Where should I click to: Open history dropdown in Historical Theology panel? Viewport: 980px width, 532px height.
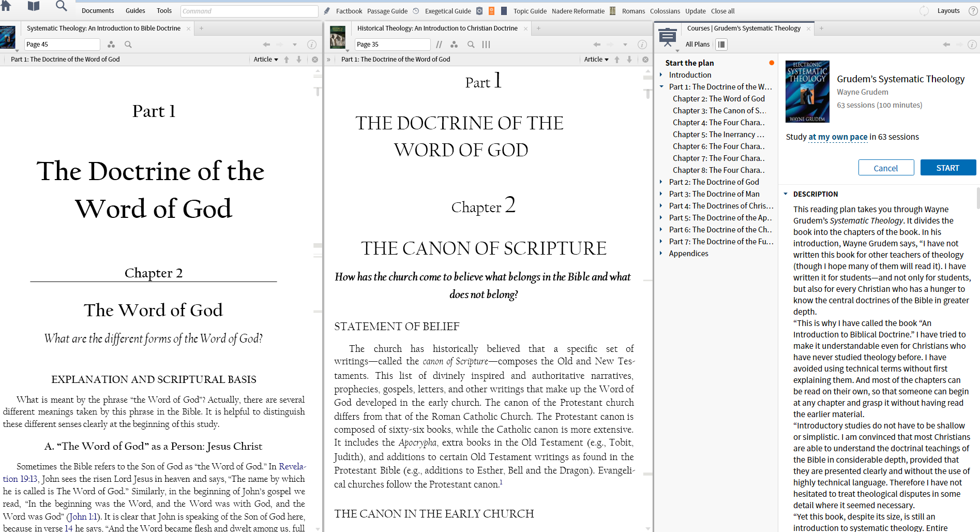click(x=625, y=45)
